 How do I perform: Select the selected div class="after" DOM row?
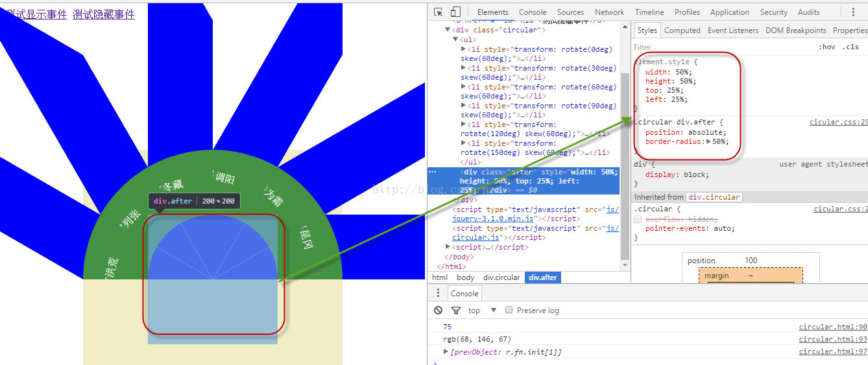click(x=524, y=182)
